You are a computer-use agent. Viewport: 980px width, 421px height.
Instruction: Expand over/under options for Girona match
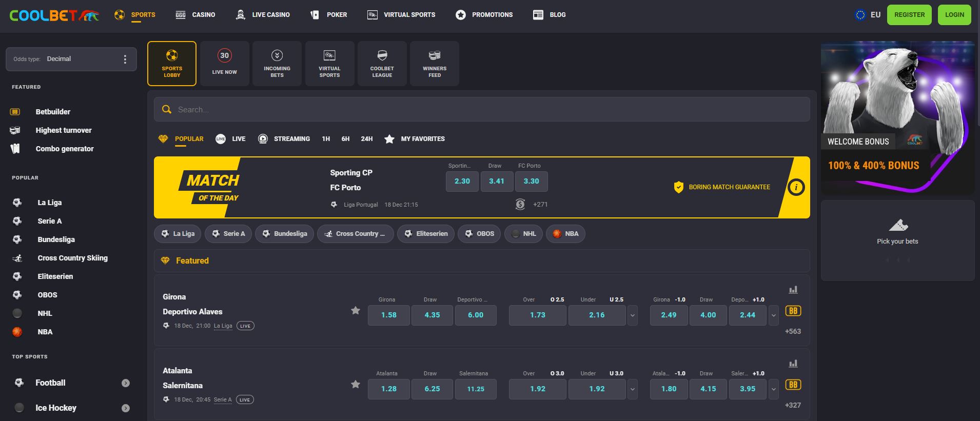coord(633,315)
